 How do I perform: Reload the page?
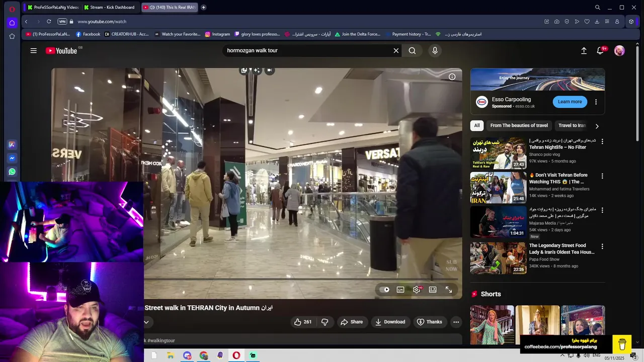point(49,22)
